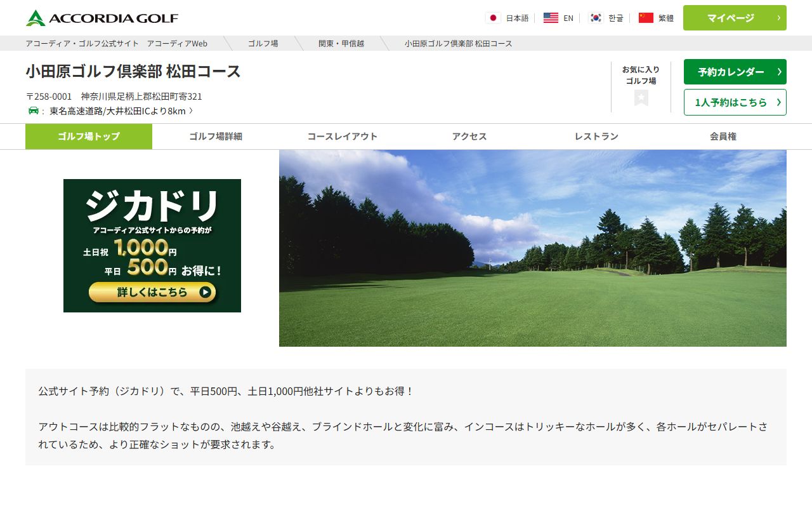
Task: Switch to the コースレイアウト tab
Action: [343, 137]
